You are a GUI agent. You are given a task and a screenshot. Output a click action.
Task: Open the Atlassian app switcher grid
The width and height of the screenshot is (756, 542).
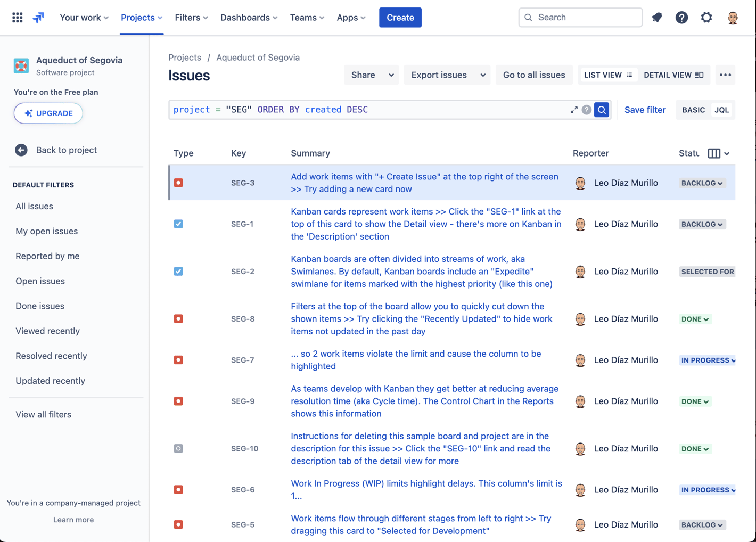pyautogui.click(x=17, y=17)
